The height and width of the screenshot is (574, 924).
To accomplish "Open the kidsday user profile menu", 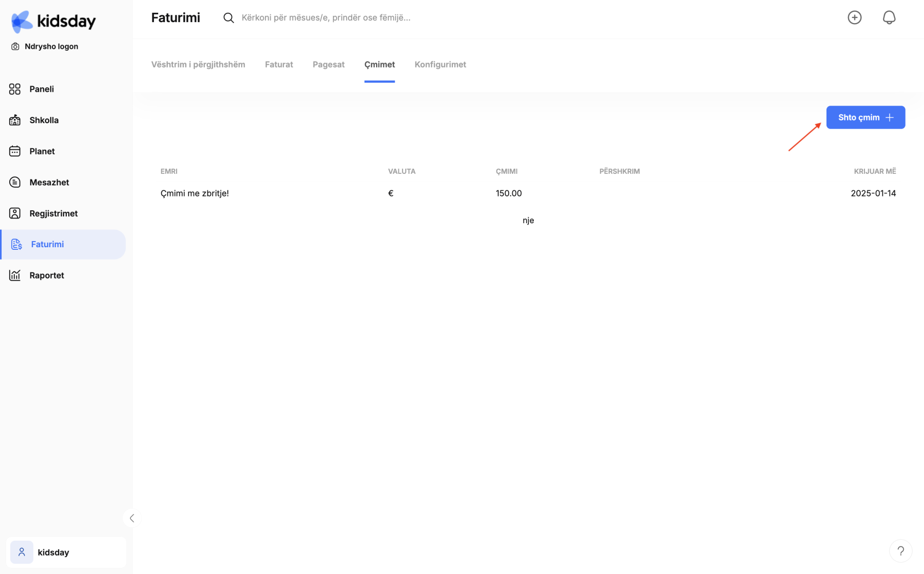I will [66, 552].
